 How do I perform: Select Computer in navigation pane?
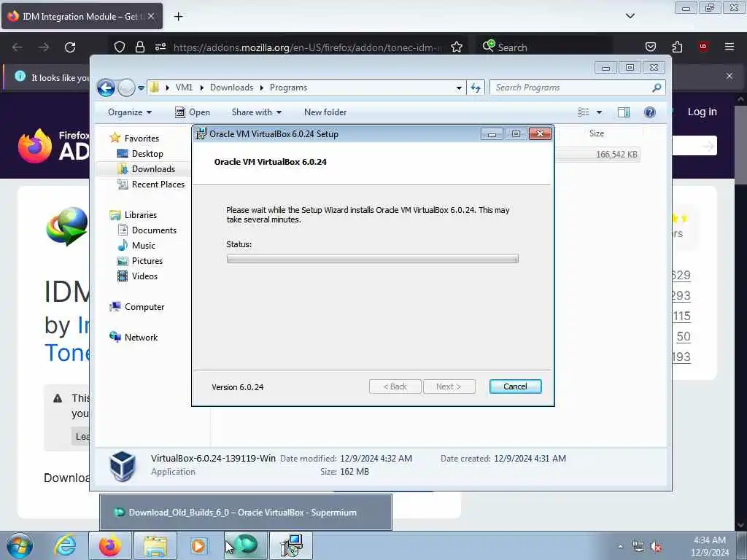click(x=136, y=307)
